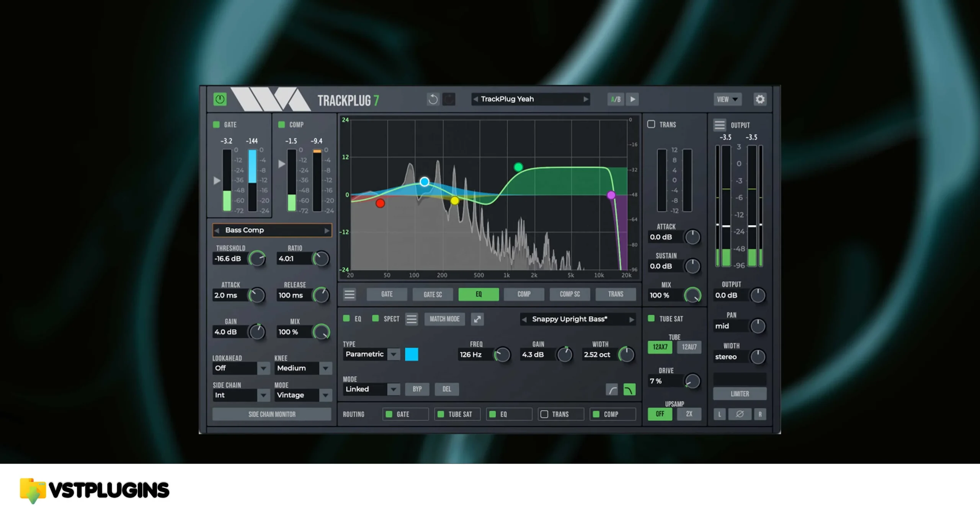Click the EQ FREQ 126 Hz field

coord(475,355)
